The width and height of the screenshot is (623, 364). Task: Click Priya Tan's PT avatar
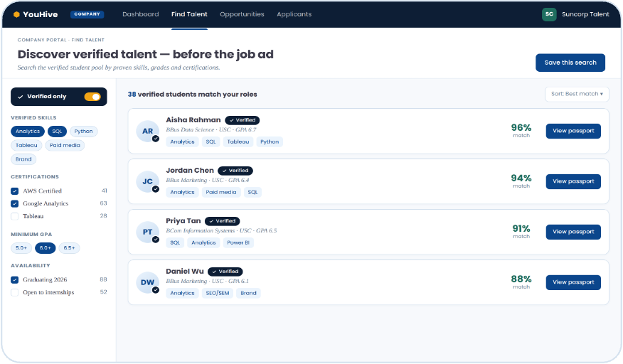click(x=147, y=232)
